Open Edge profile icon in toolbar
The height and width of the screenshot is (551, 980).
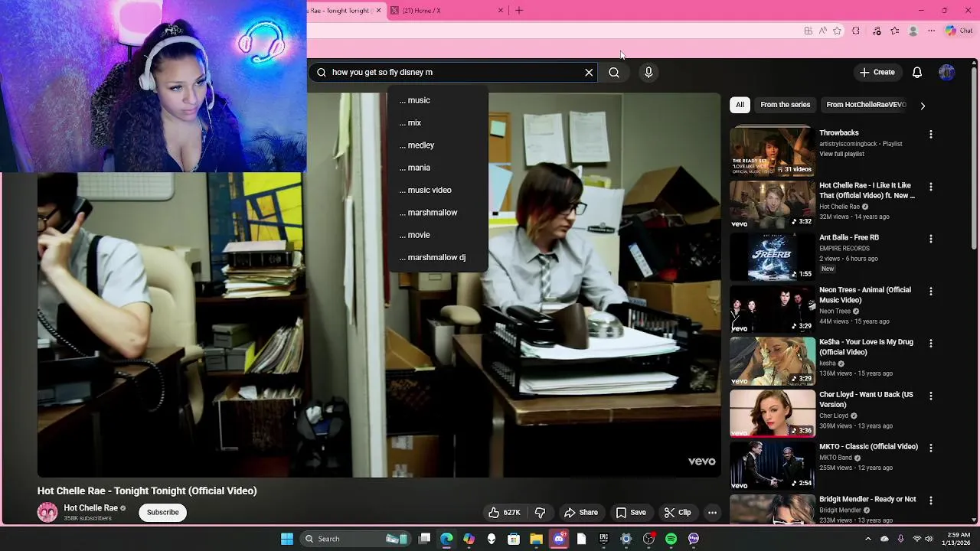[x=913, y=31]
